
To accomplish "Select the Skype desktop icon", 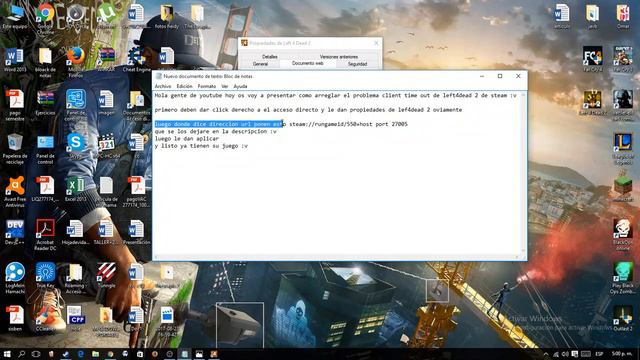I will pyautogui.click(x=76, y=146).
